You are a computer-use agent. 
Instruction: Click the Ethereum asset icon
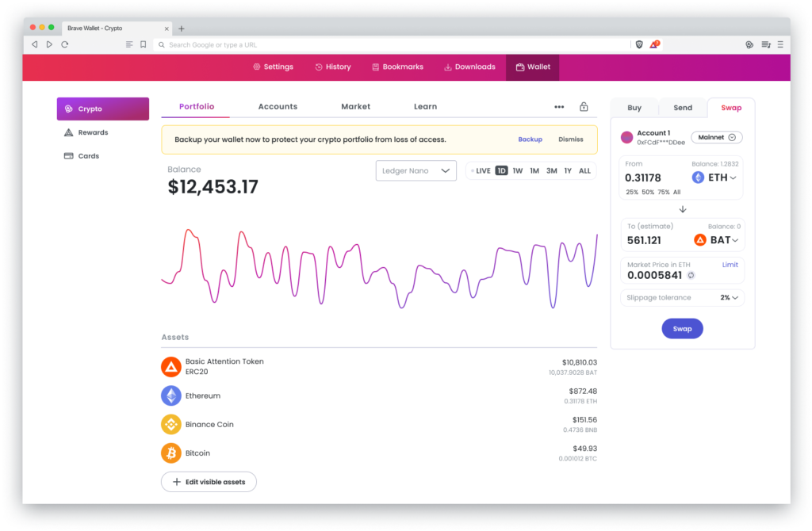point(171,396)
